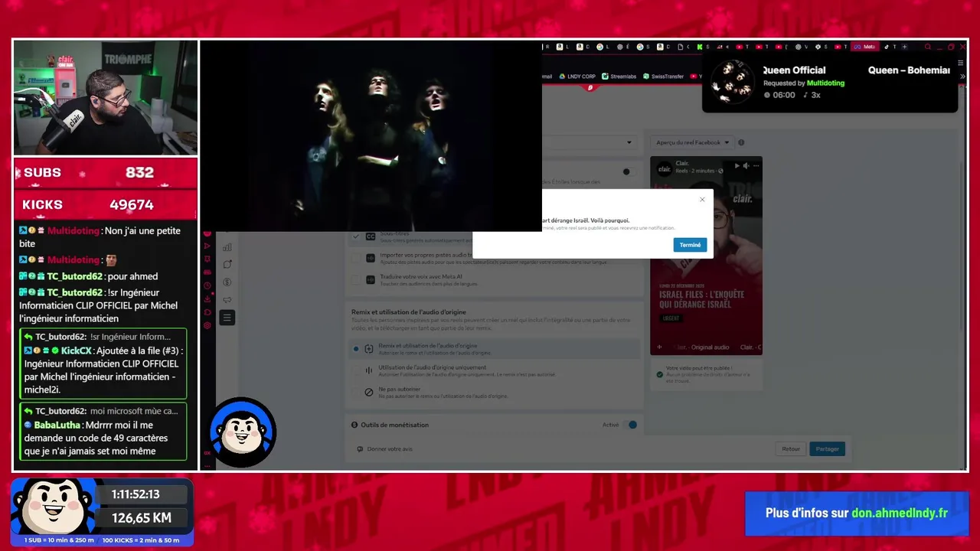Click the feedback speech bubble icon

[360, 449]
